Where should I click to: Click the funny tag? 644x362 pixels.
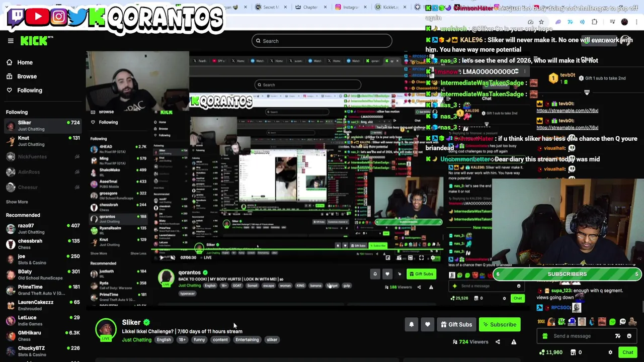[199, 340]
